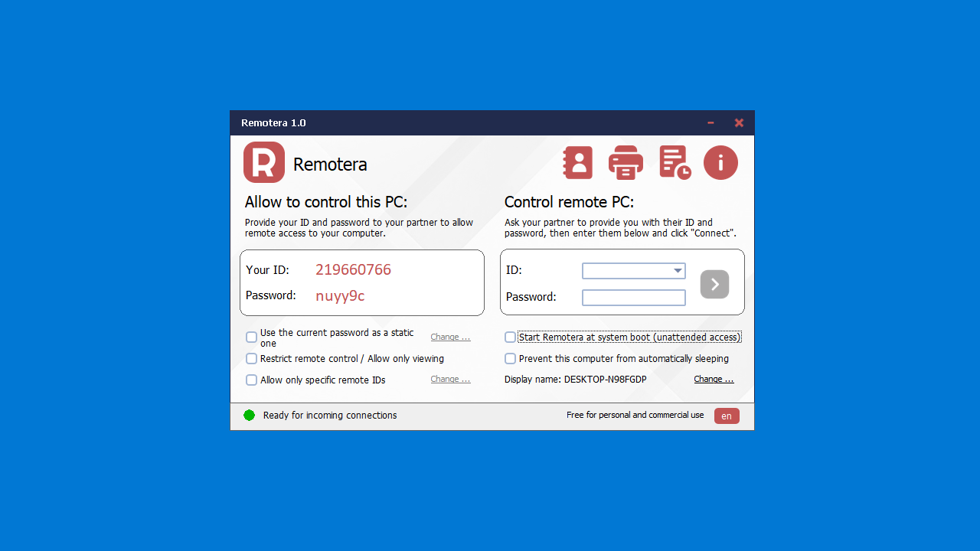Open Change link for Display name

(x=714, y=379)
